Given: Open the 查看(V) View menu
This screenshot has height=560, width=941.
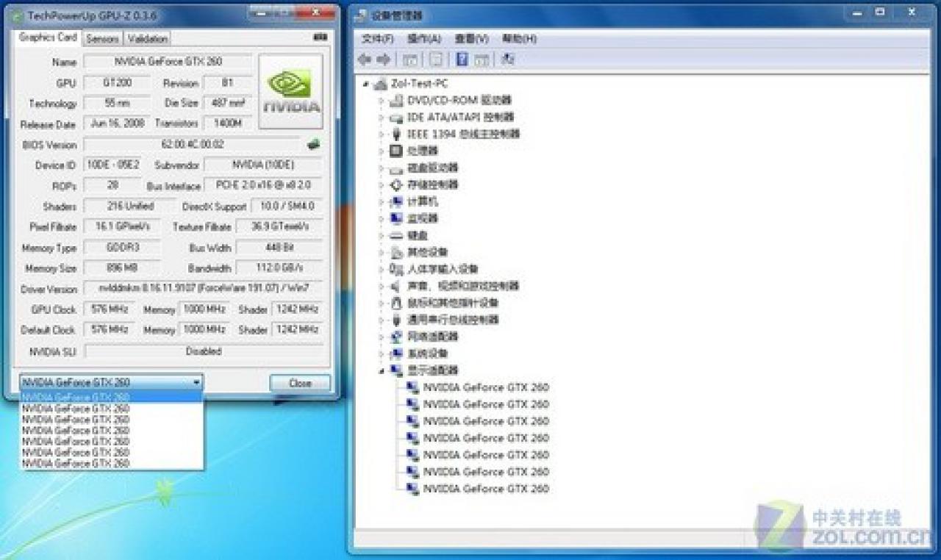Looking at the screenshot, I should 471,38.
